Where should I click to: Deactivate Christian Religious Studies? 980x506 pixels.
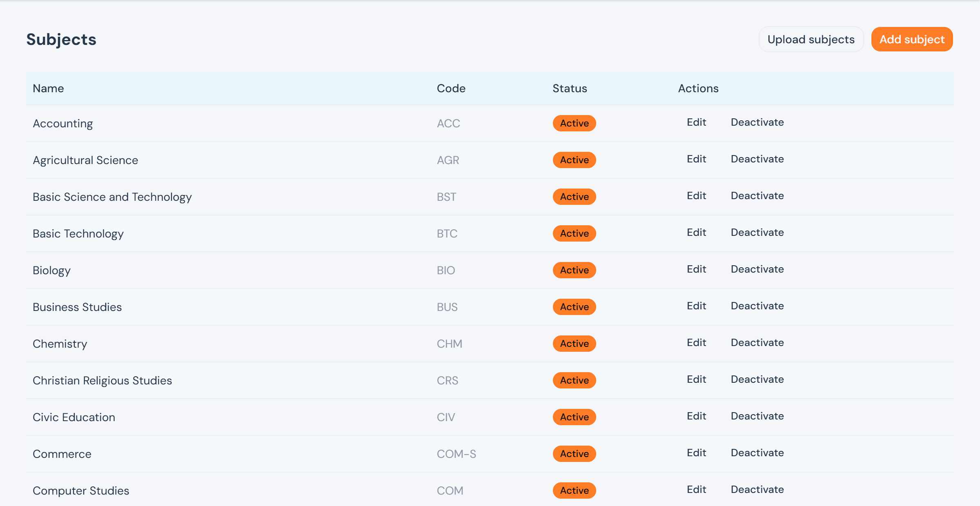757,379
